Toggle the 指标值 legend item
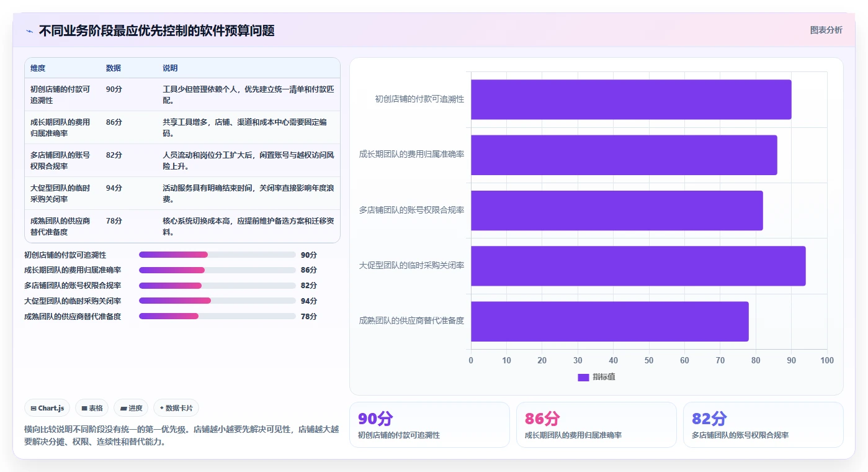The height and width of the screenshot is (472, 868). coord(596,377)
